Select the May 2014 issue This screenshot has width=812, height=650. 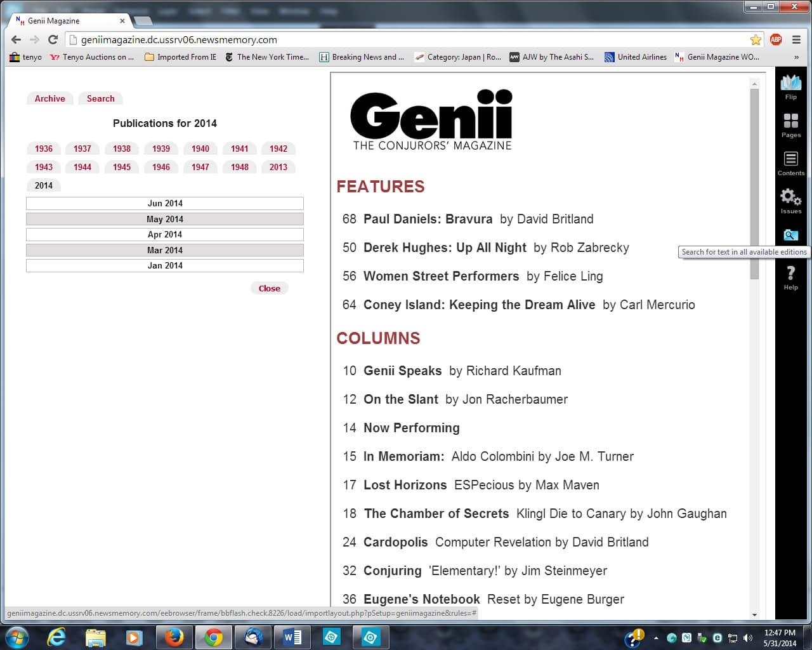coord(165,219)
